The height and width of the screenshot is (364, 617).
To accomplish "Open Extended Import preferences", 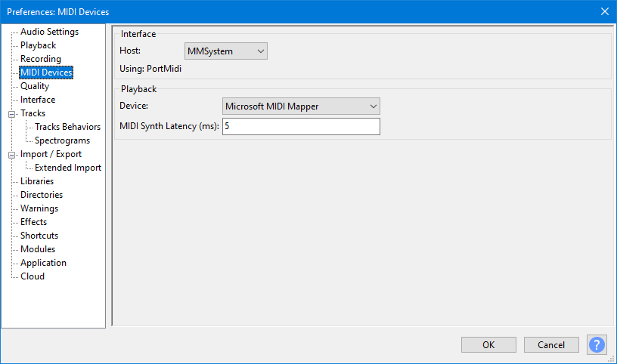I will (68, 168).
